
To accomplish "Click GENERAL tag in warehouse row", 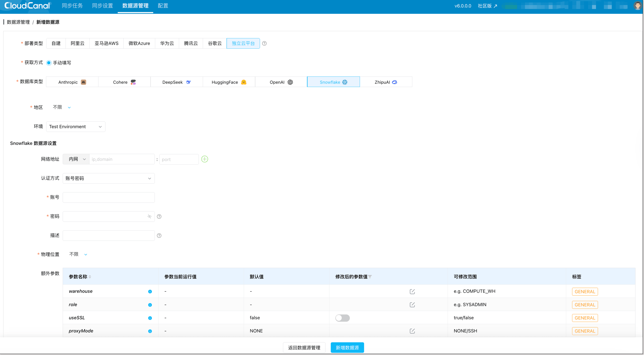I will tap(585, 291).
